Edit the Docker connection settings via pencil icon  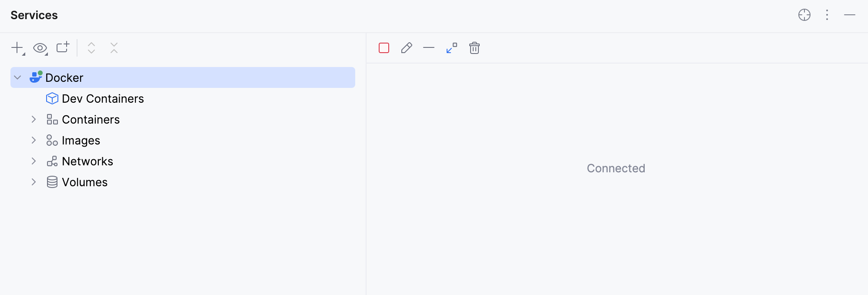point(406,48)
